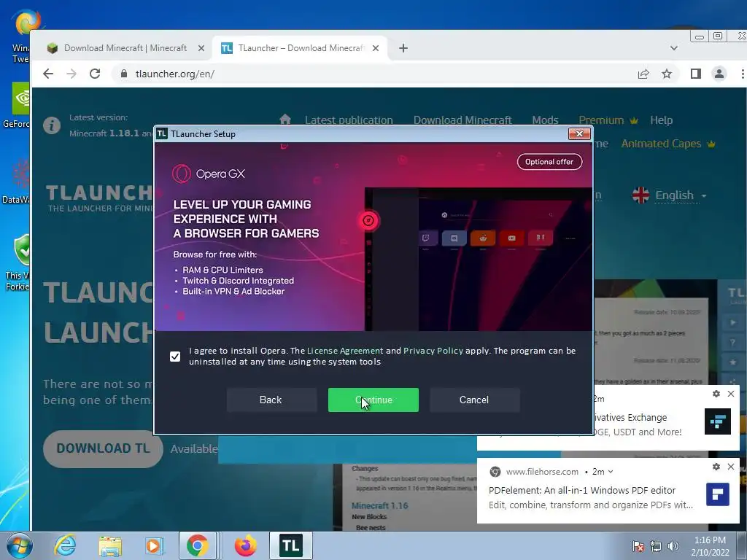Open the GeForce desktop icon
The width and height of the screenshot is (747, 560).
(18, 106)
